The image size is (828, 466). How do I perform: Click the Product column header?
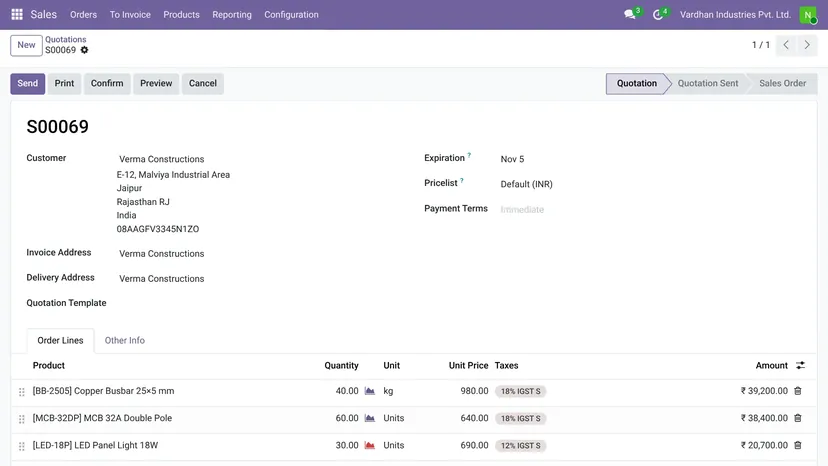pyautogui.click(x=49, y=365)
